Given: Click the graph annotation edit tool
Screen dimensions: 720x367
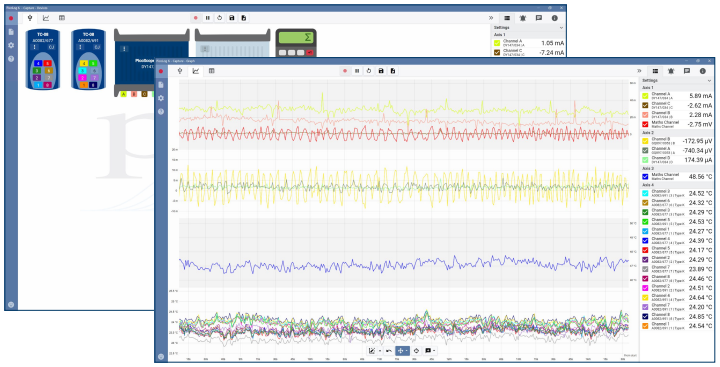Looking at the screenshot, I should (372, 351).
